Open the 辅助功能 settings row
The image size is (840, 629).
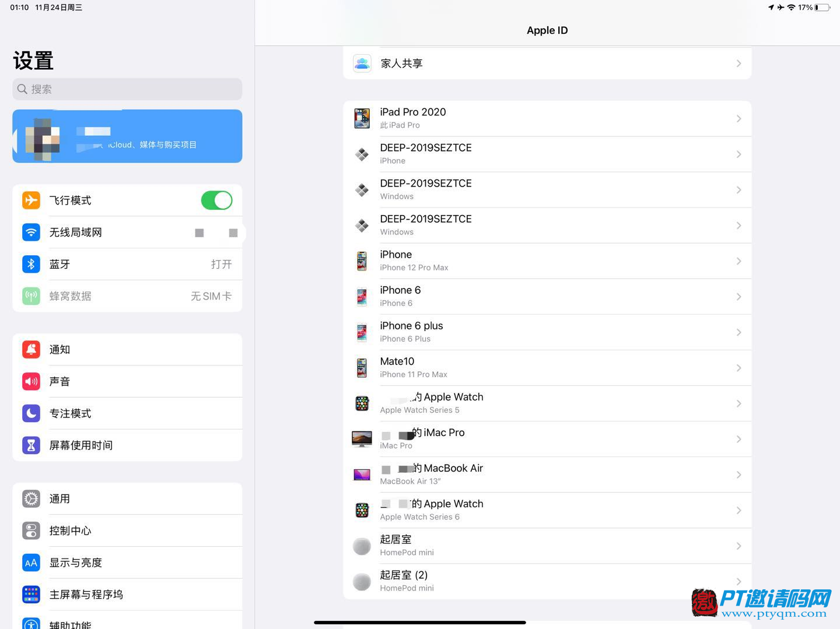127,620
